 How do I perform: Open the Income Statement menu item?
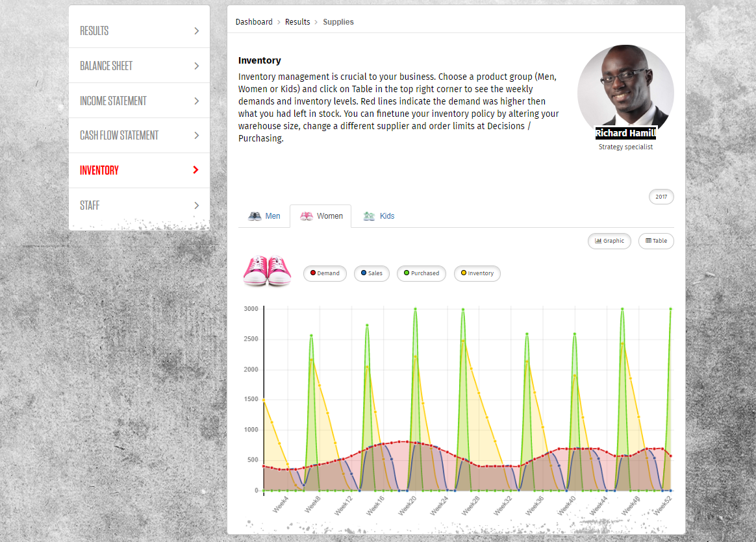(113, 101)
